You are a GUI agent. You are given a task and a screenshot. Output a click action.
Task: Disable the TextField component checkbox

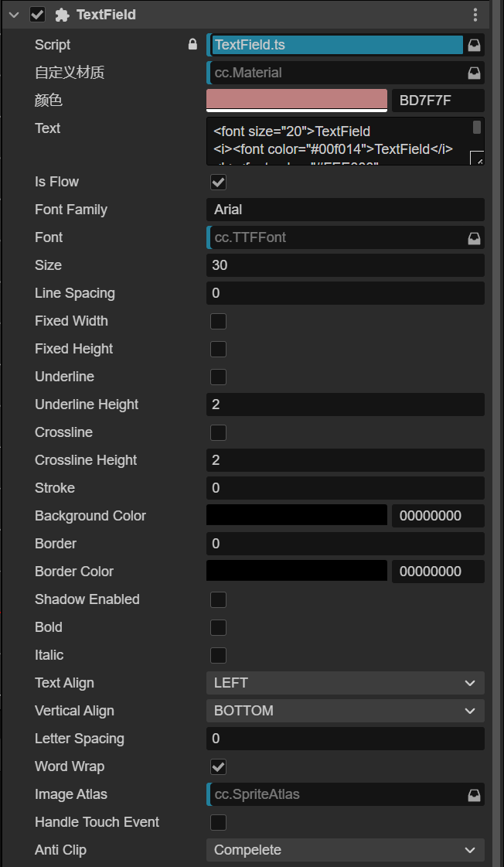click(x=37, y=15)
